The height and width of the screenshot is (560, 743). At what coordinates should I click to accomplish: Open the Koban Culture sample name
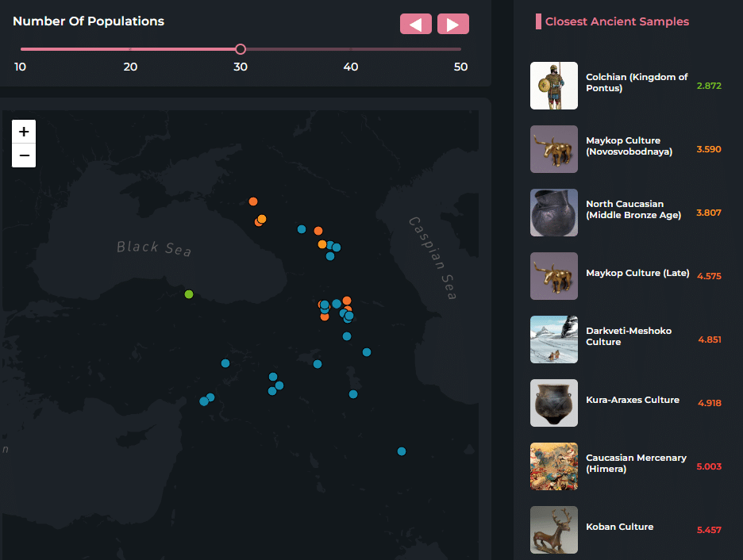[x=619, y=527]
